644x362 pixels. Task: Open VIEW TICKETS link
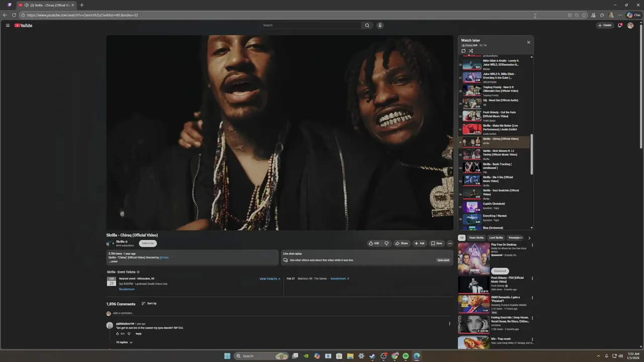tap(270, 279)
